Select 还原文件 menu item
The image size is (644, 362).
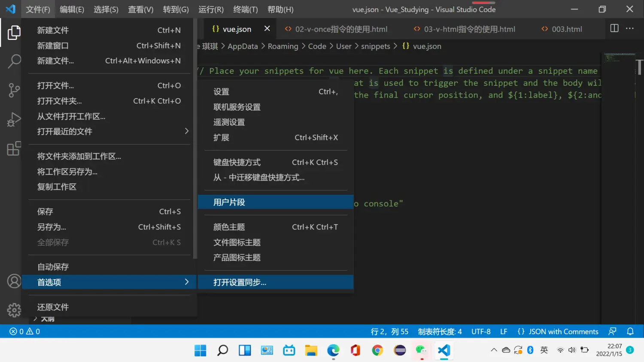[109, 307]
